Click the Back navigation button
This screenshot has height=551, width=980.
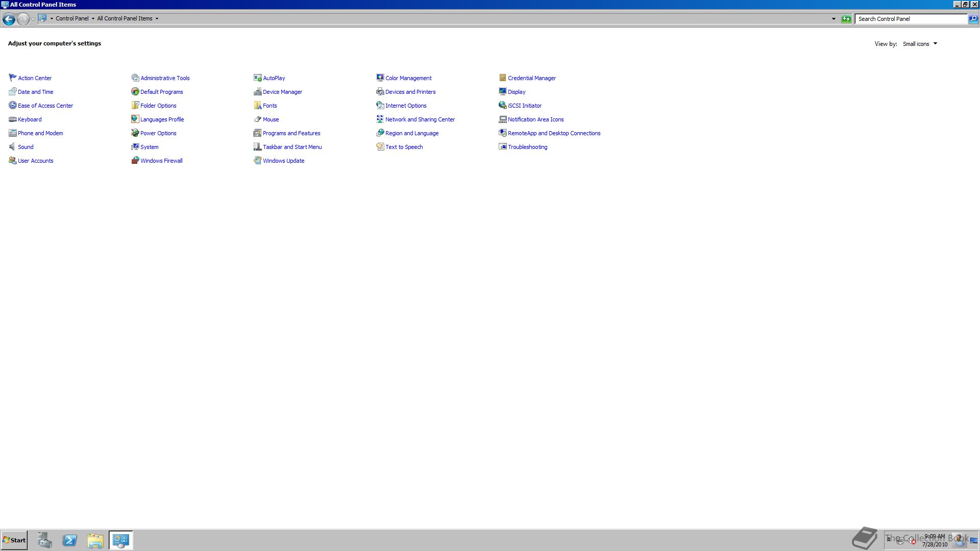(9, 19)
